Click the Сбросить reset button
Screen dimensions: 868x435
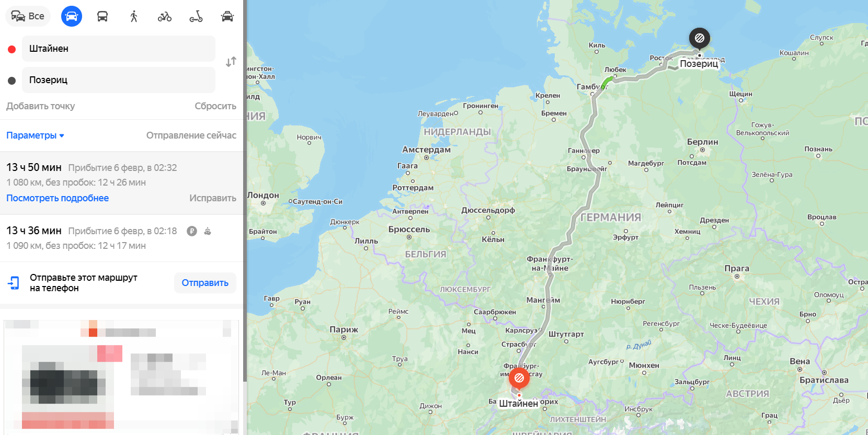215,106
